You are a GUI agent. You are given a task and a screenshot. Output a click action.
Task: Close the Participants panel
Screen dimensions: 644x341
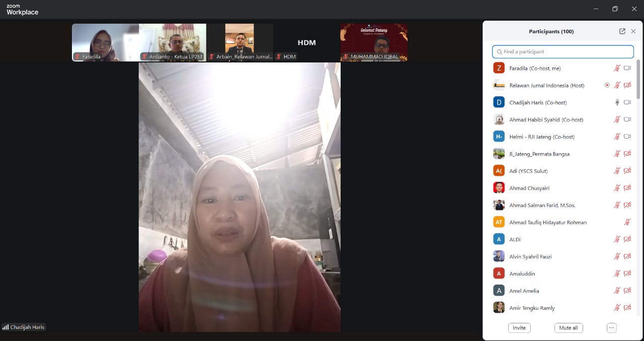pos(633,31)
